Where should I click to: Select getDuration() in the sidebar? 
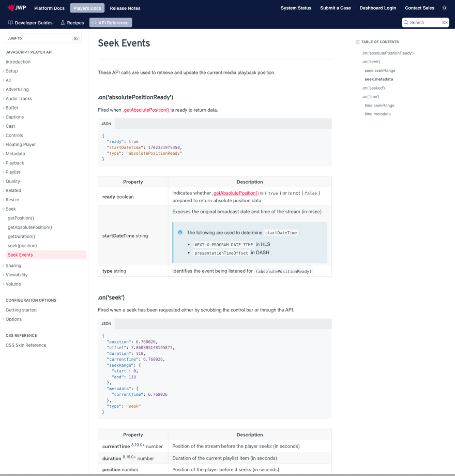22,236
